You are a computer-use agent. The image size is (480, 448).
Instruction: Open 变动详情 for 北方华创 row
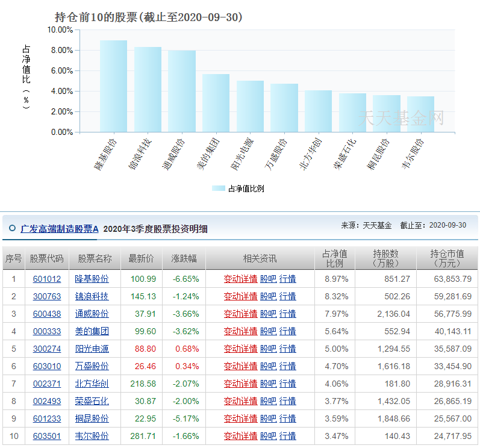point(240,384)
